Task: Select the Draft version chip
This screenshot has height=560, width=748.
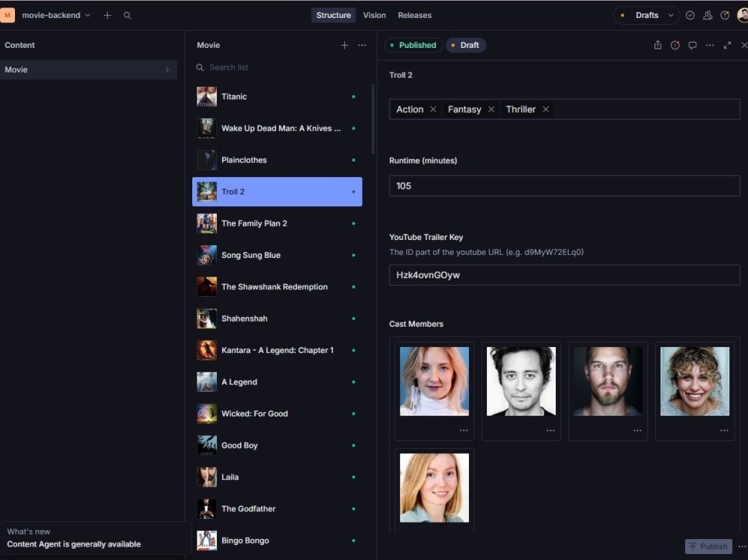Action: (465, 45)
